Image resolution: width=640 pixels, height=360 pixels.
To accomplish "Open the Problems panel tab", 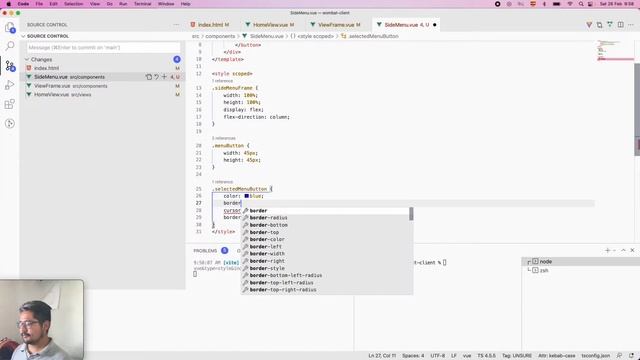I will tap(205, 251).
